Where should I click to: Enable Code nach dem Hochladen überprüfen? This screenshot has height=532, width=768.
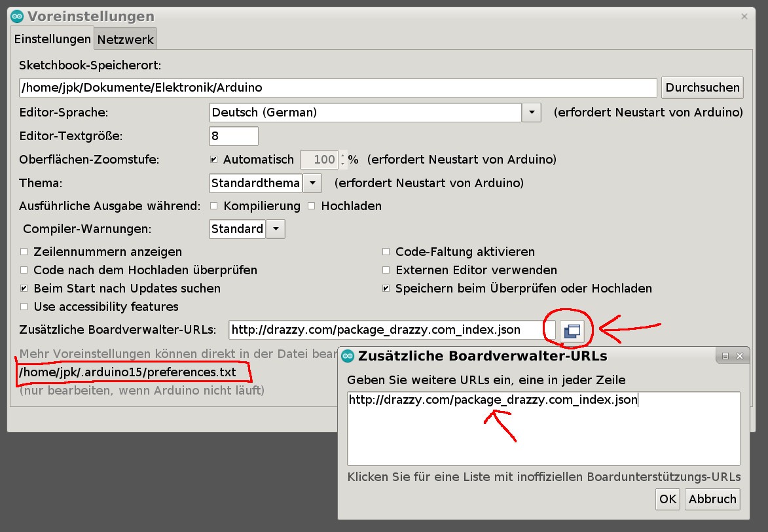tap(24, 270)
